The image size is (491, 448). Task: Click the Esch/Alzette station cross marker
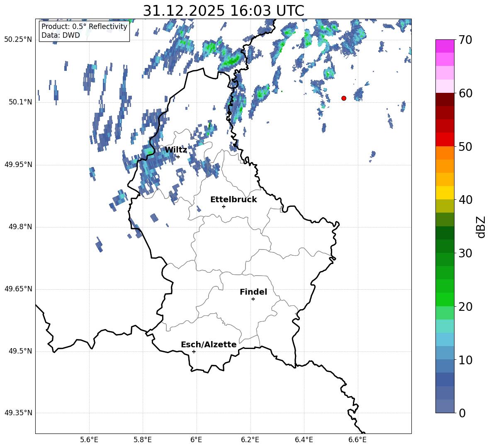click(194, 351)
